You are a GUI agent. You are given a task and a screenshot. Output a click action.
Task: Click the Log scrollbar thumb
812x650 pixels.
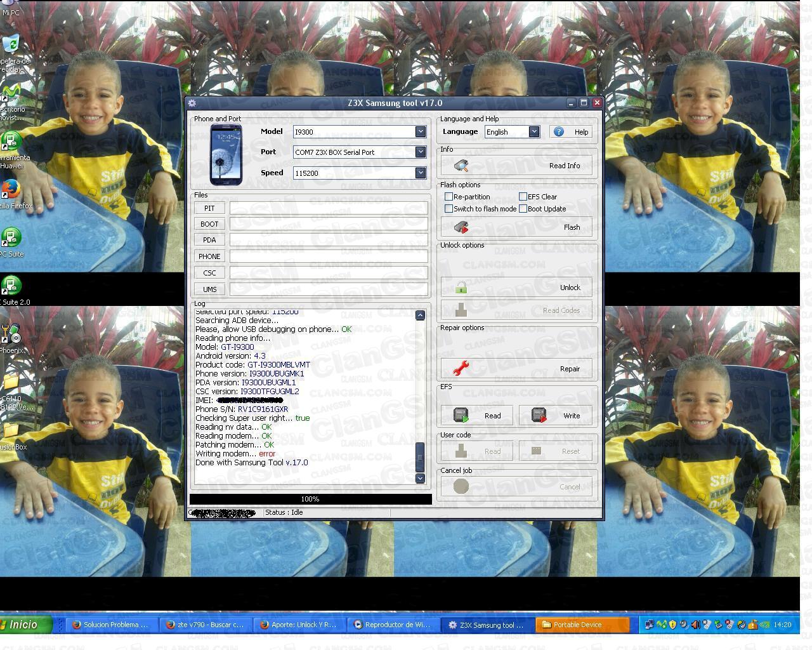420,457
